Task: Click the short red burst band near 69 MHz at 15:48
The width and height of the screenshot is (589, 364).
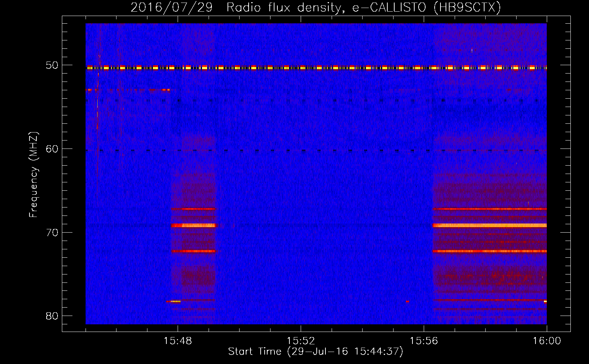Action: [x=194, y=225]
